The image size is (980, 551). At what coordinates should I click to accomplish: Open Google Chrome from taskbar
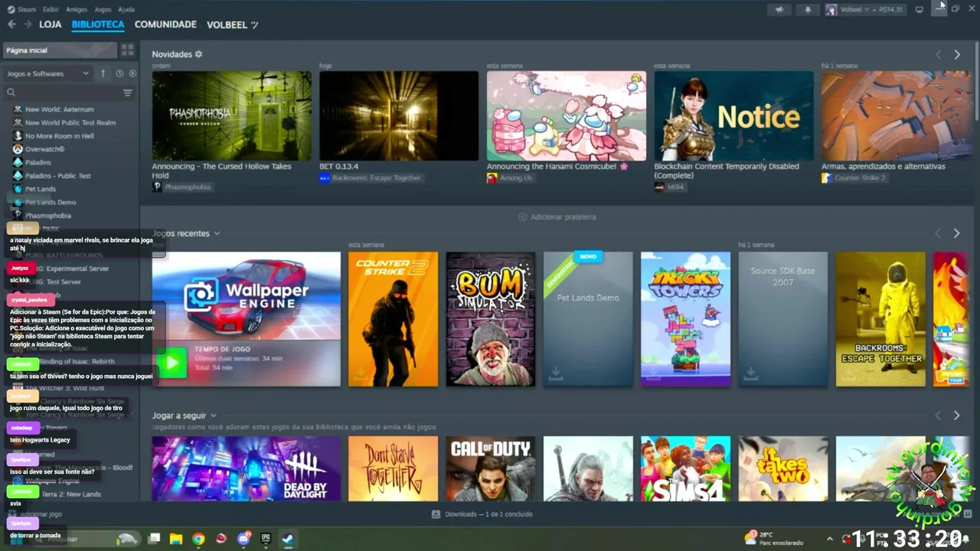198,539
